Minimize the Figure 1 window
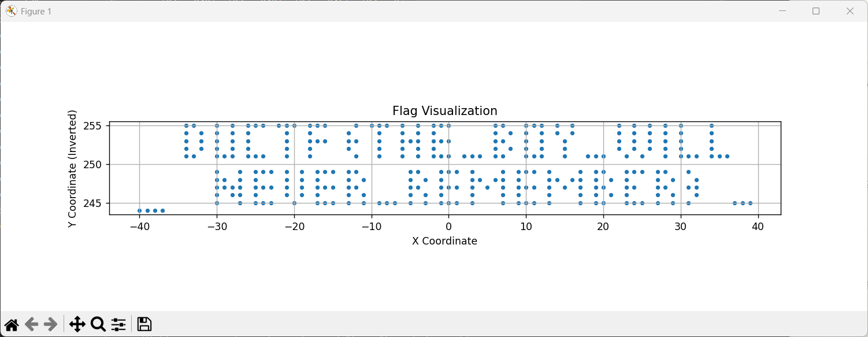 (782, 11)
